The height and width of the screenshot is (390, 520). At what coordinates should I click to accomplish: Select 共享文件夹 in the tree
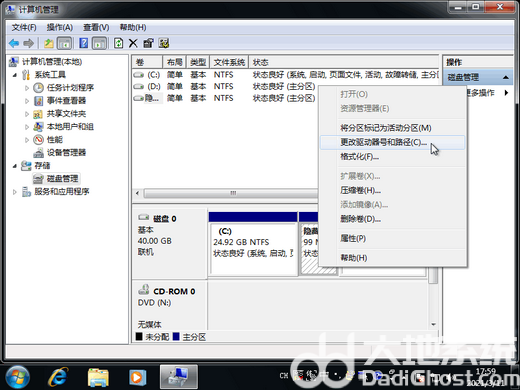[x=66, y=114]
